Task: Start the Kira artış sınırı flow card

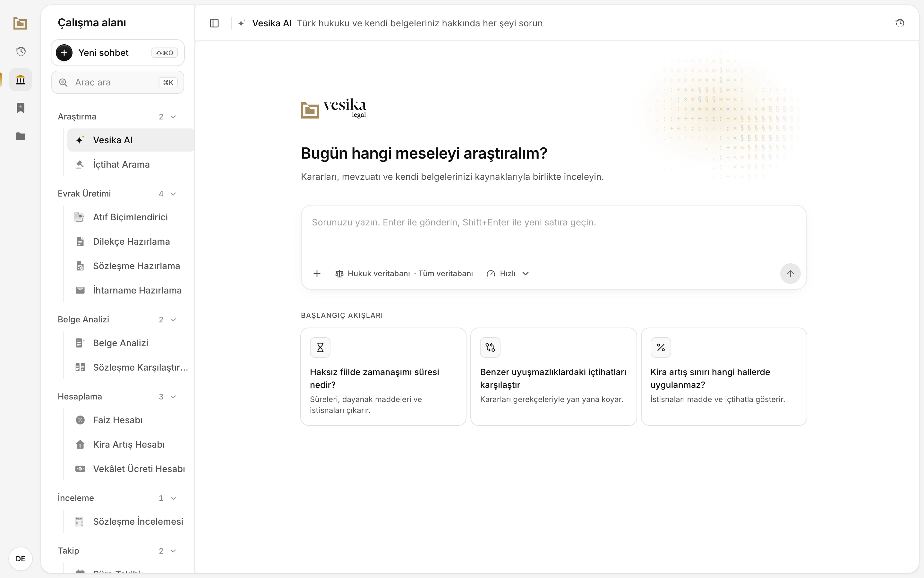Action: coord(724,377)
